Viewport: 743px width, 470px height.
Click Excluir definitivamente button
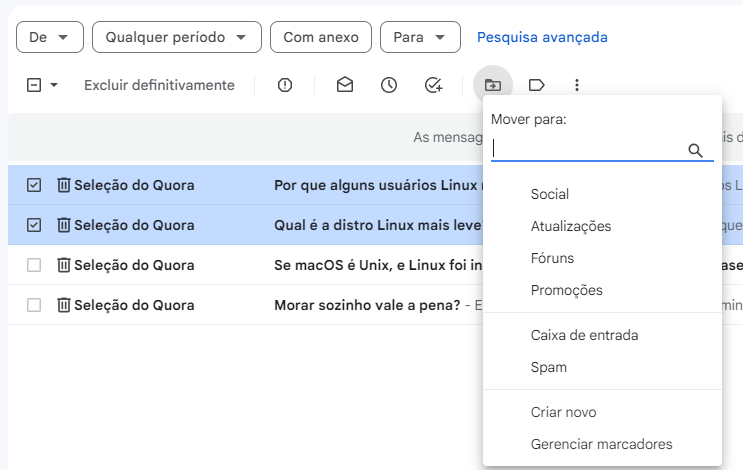pyautogui.click(x=159, y=85)
